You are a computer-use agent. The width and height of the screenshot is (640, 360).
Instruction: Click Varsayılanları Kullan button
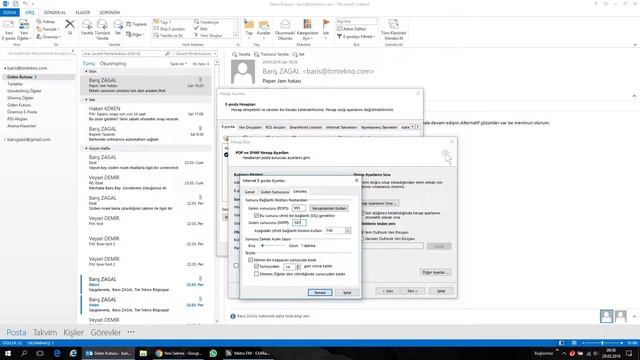329,208
